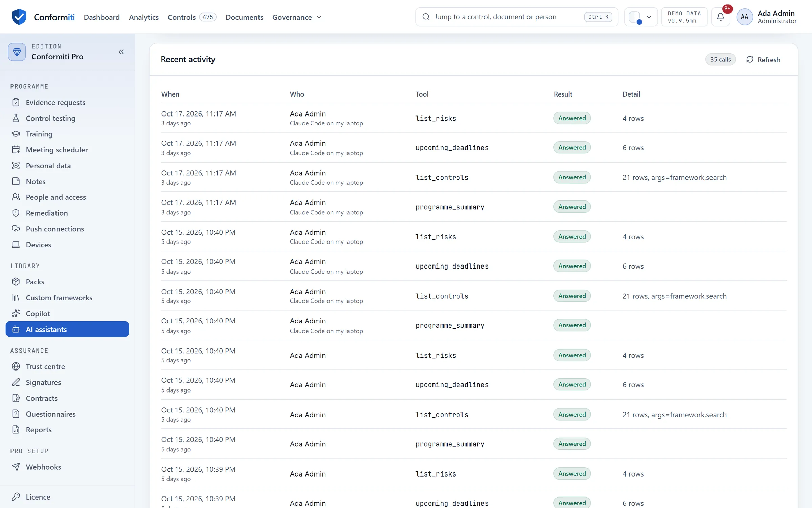The height and width of the screenshot is (508, 812).
Task: Focus the Jump to a control search field
Action: (x=517, y=17)
